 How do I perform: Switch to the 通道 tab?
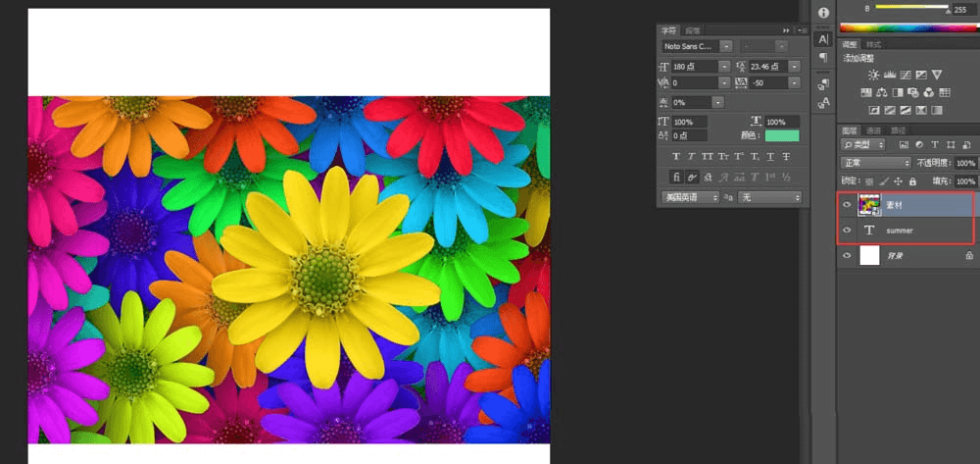pyautogui.click(x=873, y=130)
